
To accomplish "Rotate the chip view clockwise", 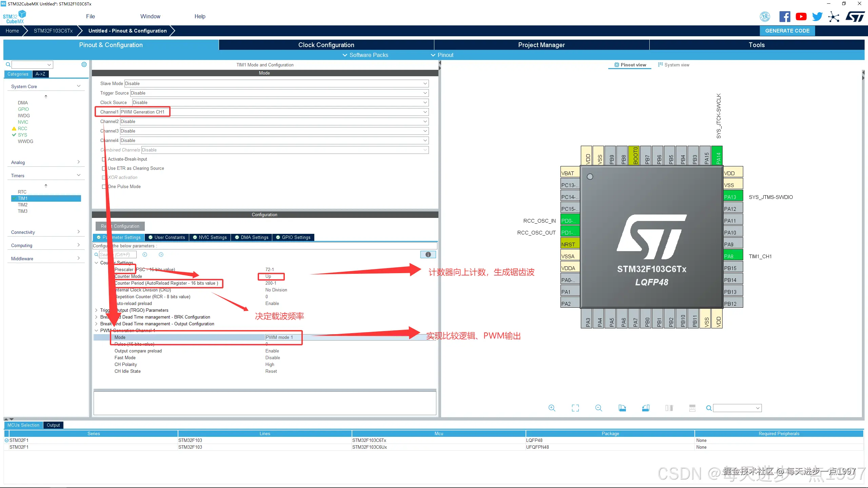I will click(622, 408).
